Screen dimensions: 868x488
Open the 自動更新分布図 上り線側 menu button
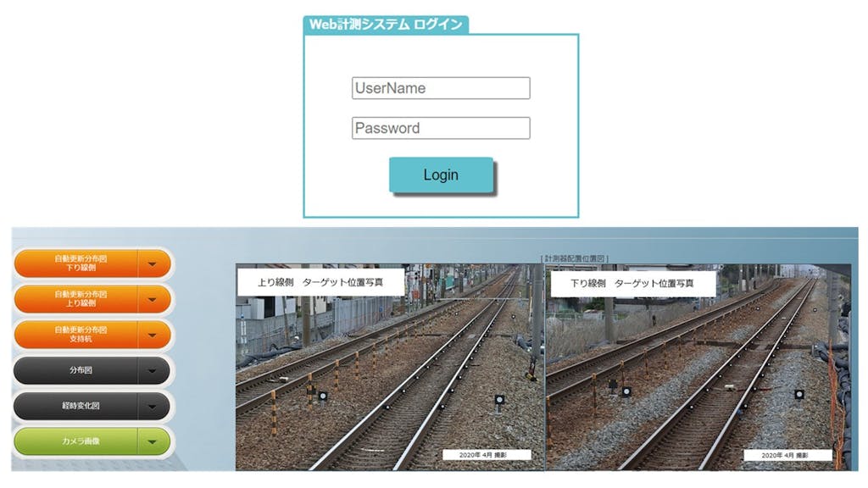click(77, 299)
